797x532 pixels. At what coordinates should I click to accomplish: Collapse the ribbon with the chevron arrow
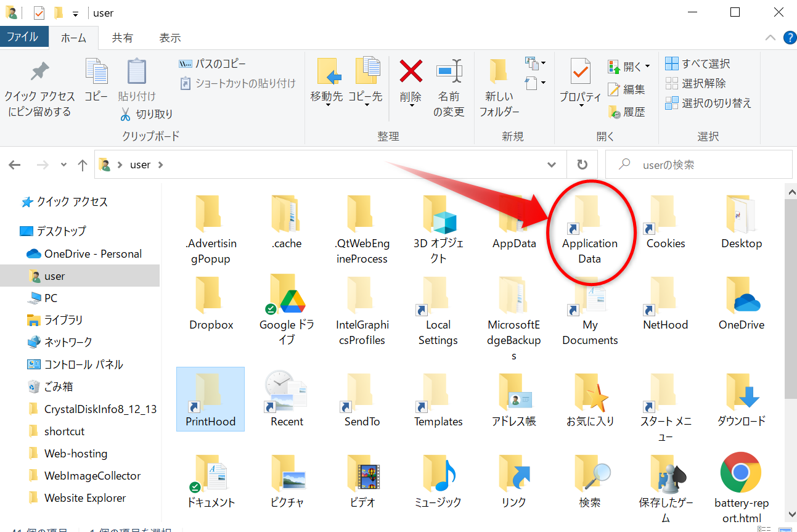770,38
